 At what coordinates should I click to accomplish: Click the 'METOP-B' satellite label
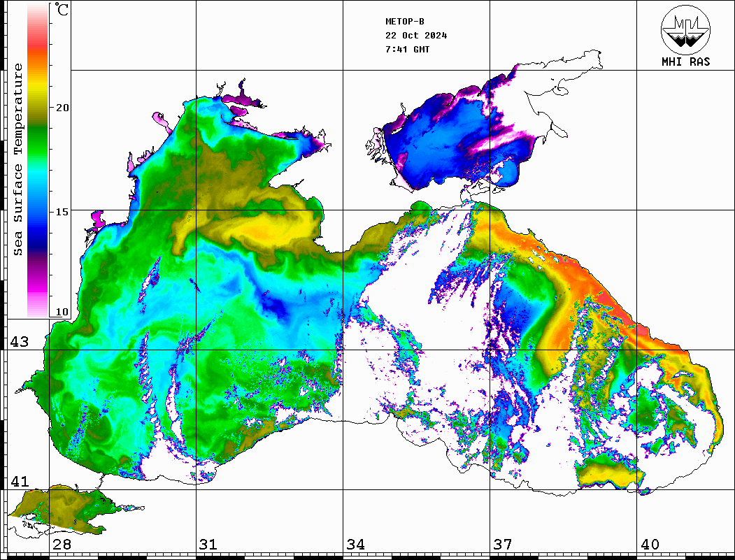[x=404, y=22]
